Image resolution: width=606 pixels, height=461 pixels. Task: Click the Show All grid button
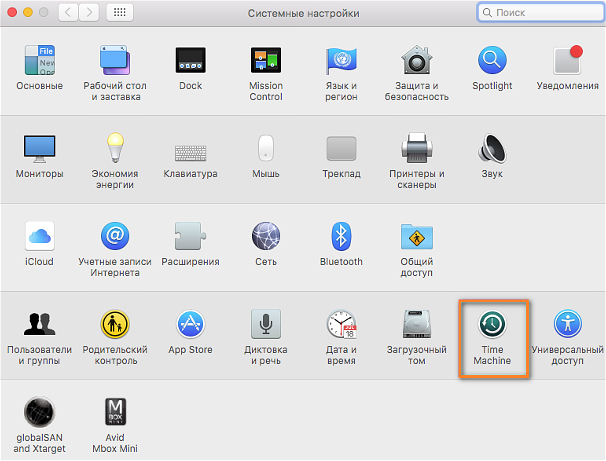120,13
